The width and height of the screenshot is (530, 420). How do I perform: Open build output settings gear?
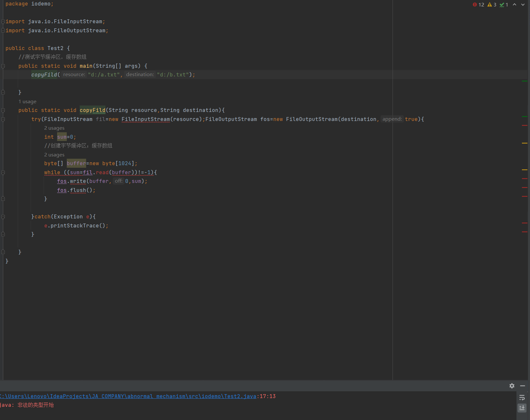(512, 386)
